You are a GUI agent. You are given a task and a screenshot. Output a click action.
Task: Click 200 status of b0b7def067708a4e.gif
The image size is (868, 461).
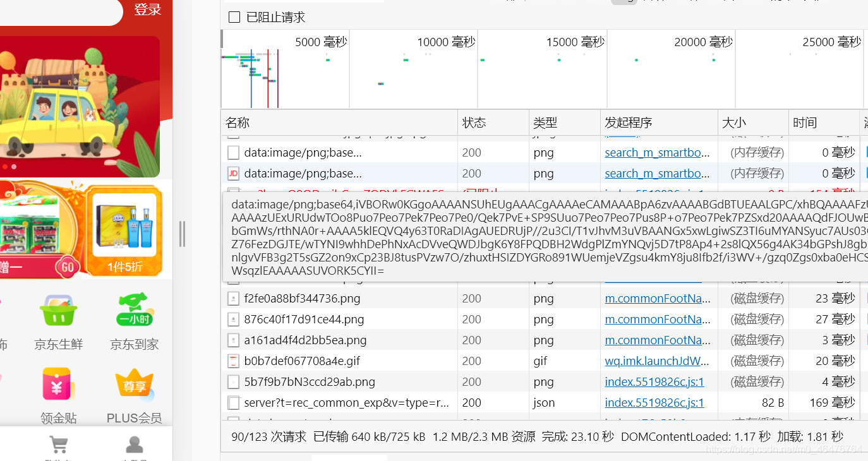click(472, 361)
